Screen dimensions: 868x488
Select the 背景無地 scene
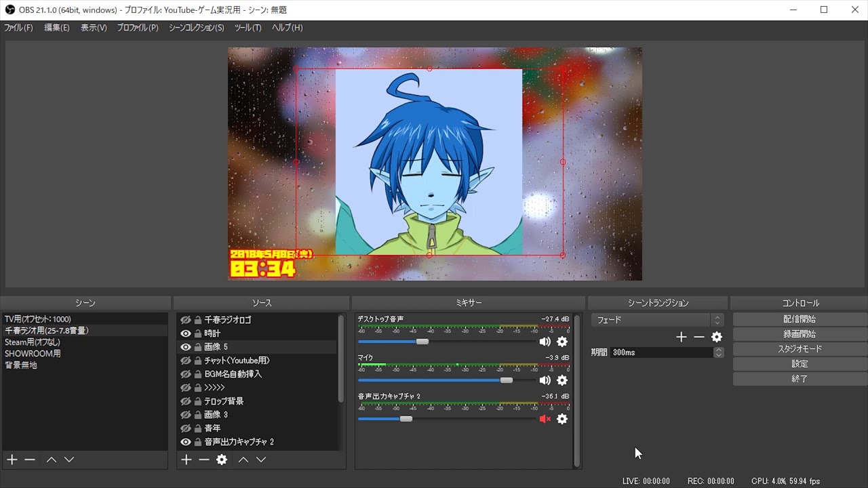(x=85, y=365)
